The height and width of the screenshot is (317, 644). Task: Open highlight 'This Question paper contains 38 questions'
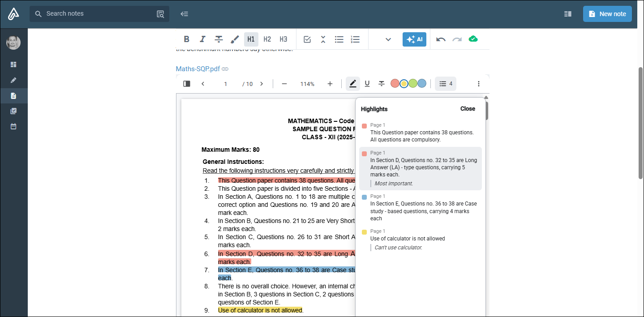click(x=420, y=133)
